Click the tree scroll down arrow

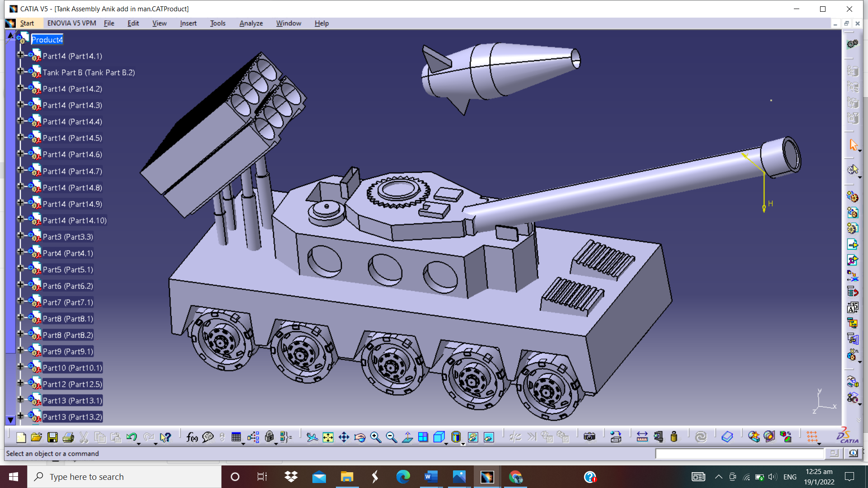[10, 420]
